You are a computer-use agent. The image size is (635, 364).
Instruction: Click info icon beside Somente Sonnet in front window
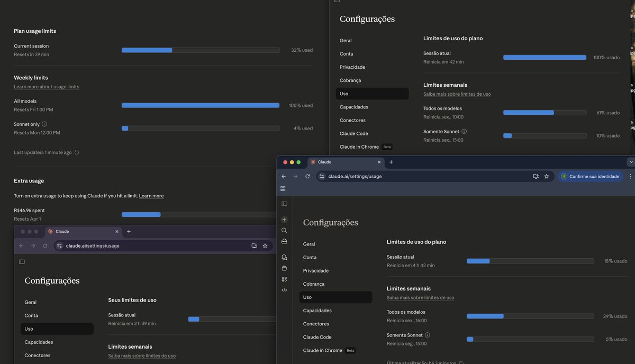click(428, 335)
